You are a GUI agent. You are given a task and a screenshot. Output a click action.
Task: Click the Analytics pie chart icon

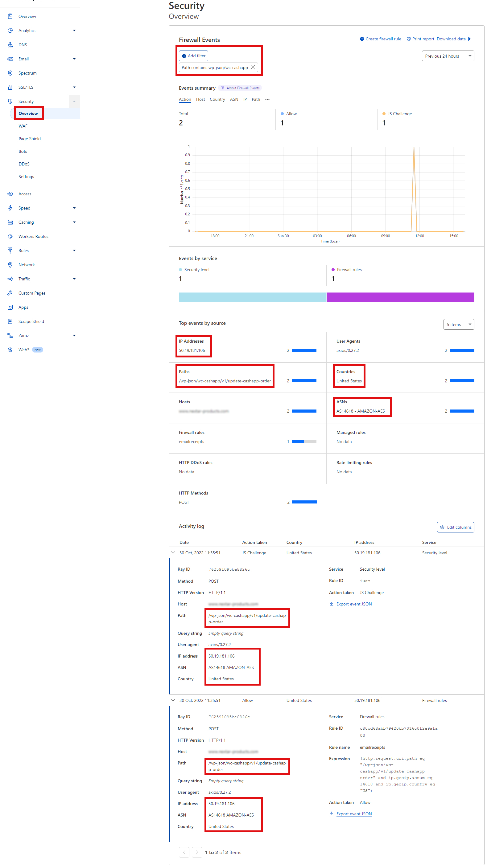[10, 30]
